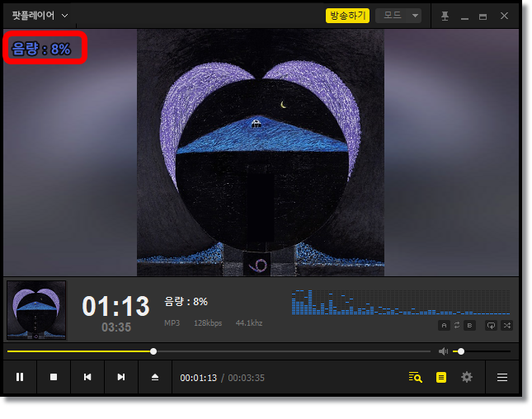Viewport: 532px width, 419px height.
Task: Click the large album cover image
Action: (x=261, y=153)
